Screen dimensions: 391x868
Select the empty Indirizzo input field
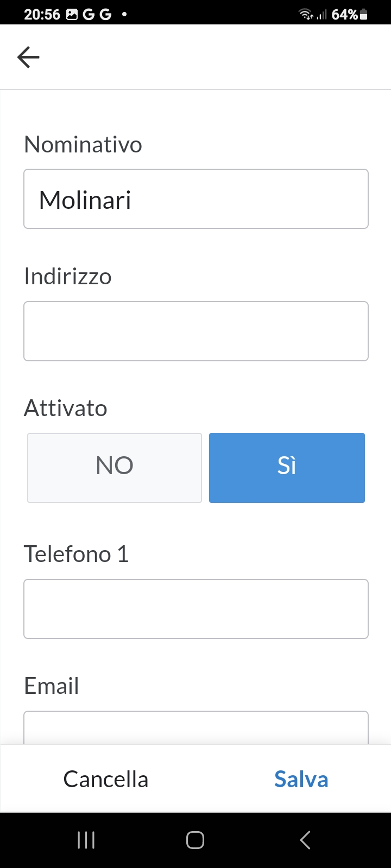pyautogui.click(x=196, y=331)
